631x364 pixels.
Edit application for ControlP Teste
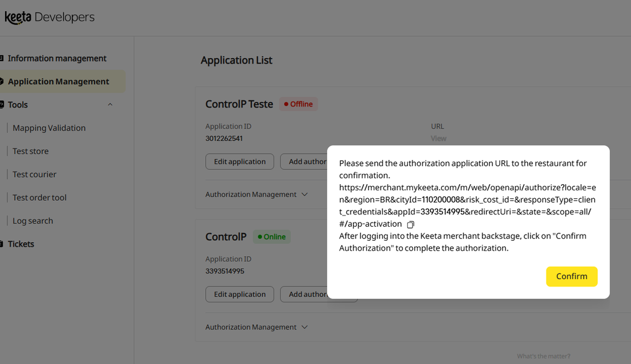pos(240,162)
